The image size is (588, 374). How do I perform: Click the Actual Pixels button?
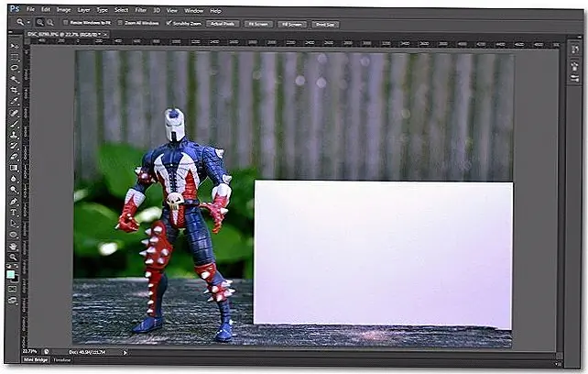pyautogui.click(x=221, y=23)
